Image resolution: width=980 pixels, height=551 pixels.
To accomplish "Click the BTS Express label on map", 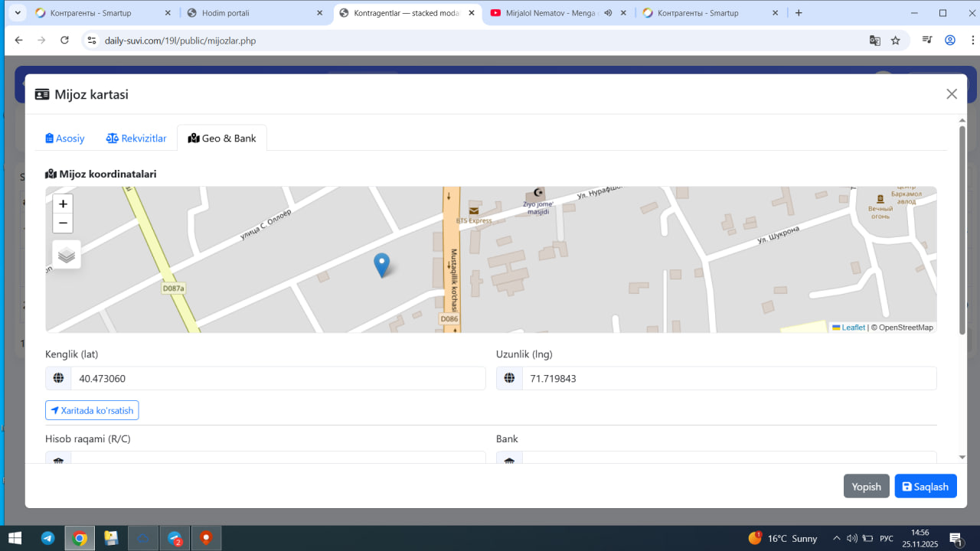I will (474, 220).
